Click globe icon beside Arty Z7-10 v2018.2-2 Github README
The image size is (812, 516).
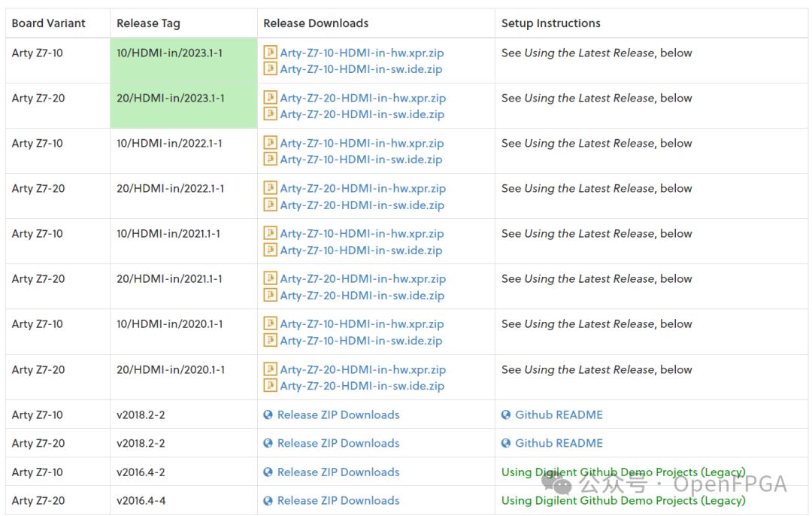pos(506,415)
